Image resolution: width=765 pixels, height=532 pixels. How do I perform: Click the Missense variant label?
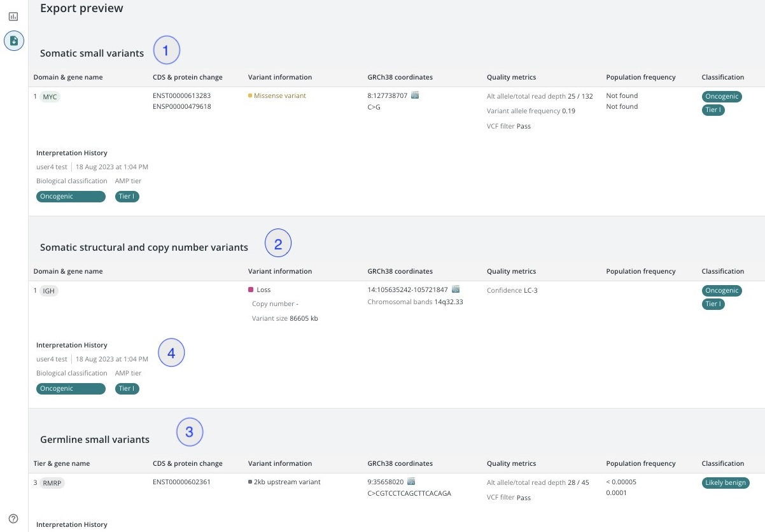click(x=279, y=96)
